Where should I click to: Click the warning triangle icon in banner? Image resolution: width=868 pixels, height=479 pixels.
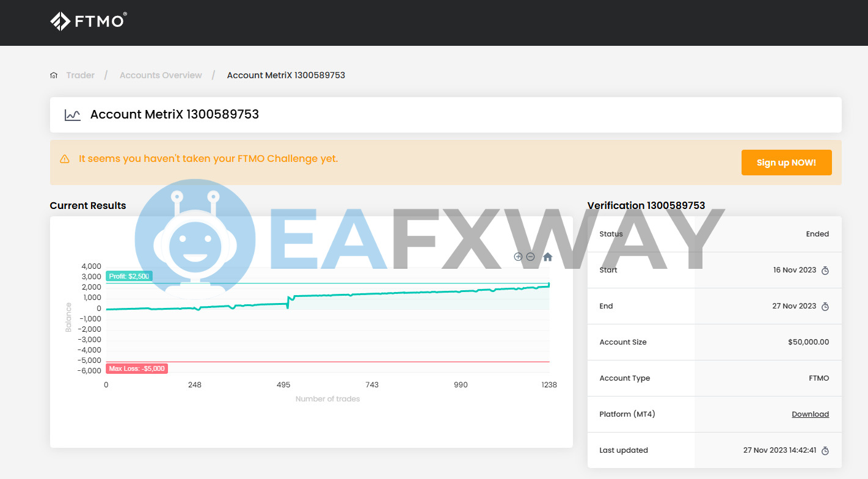pos(65,159)
